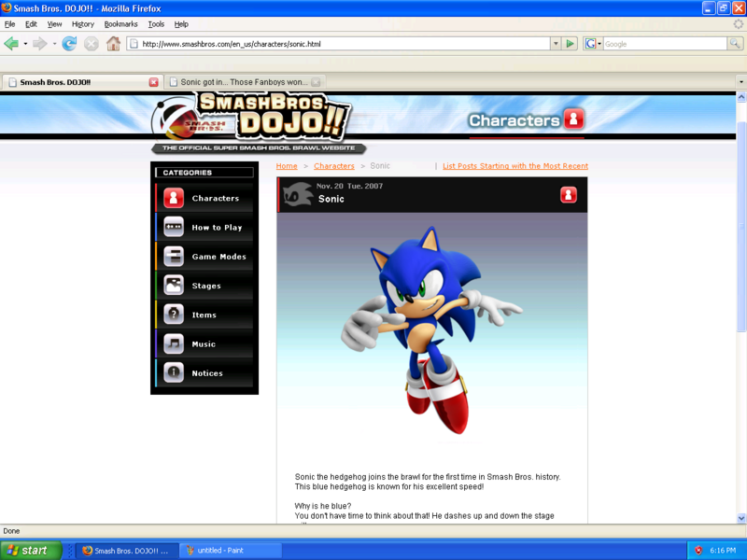Screen dimensions: 747x560
Task: Open Music category label
Action: tap(204, 343)
